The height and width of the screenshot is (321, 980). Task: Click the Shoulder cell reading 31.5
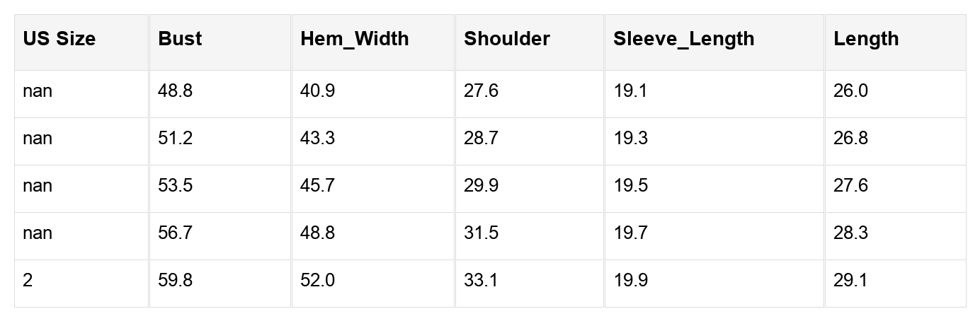pyautogui.click(x=481, y=233)
